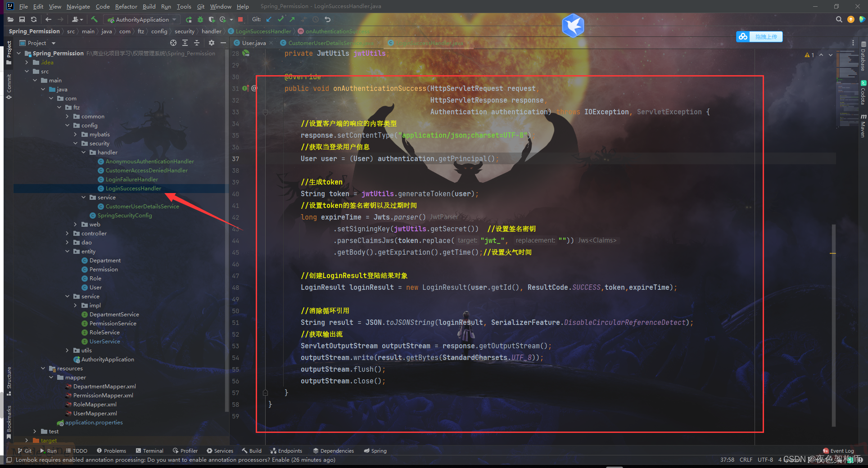The width and height of the screenshot is (868, 468).
Task: Open Project panel settings gear
Action: point(212,43)
